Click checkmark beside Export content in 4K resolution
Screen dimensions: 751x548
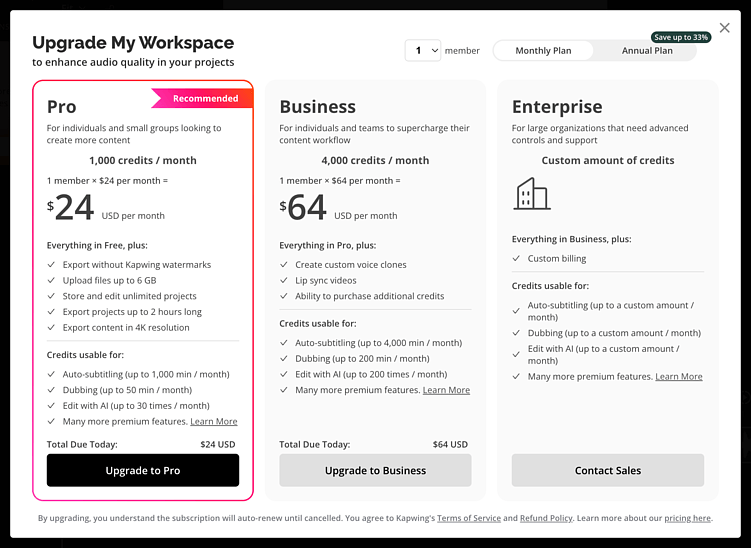click(x=51, y=328)
